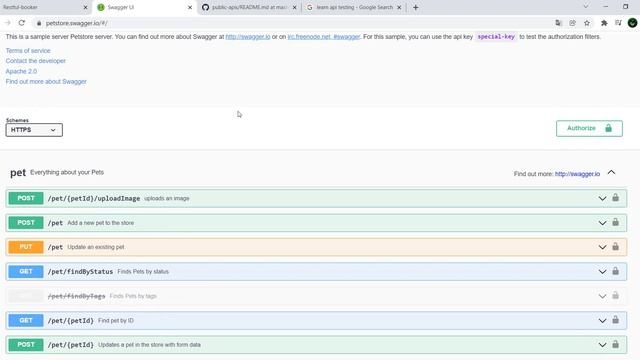Screen dimensions: 640x360
Task: Click the lock icon on POST /pet/{petId}/uploadImage
Action: tap(616, 198)
